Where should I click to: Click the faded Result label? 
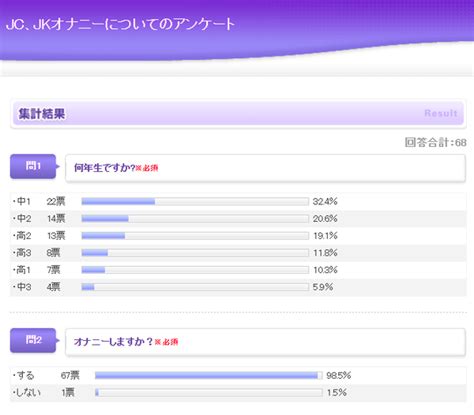click(x=441, y=113)
